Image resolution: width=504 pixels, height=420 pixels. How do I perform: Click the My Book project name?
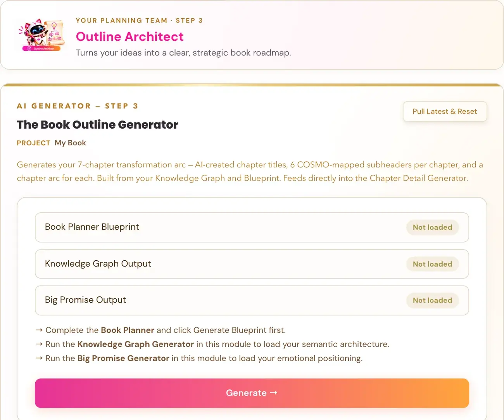[70, 143]
